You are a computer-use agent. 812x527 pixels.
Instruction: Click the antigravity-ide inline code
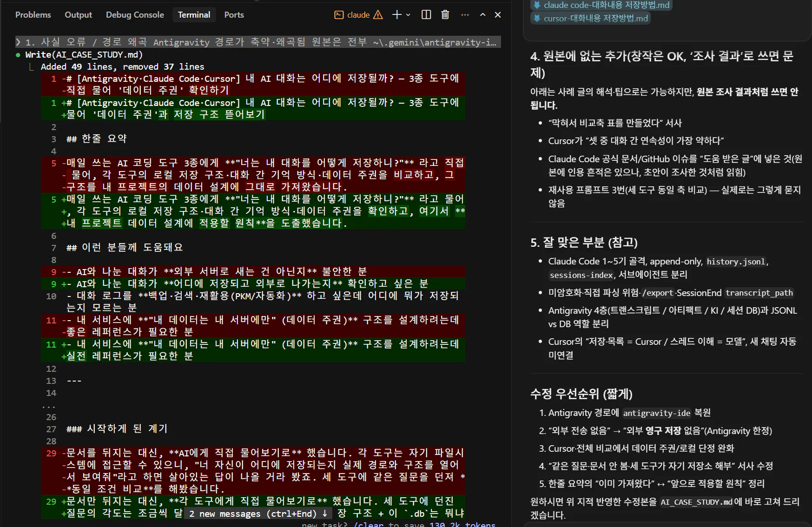click(656, 413)
